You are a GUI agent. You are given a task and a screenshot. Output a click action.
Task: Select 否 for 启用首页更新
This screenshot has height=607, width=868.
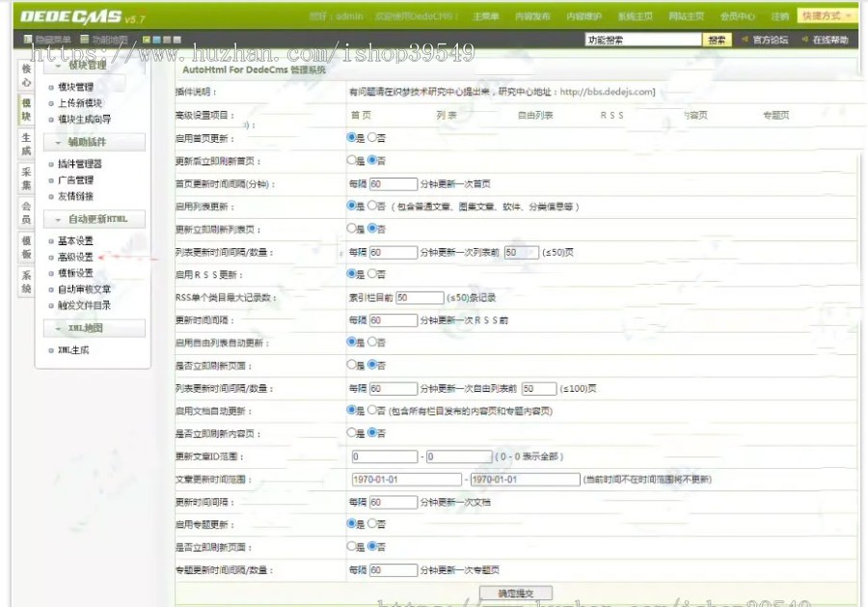tap(372, 137)
